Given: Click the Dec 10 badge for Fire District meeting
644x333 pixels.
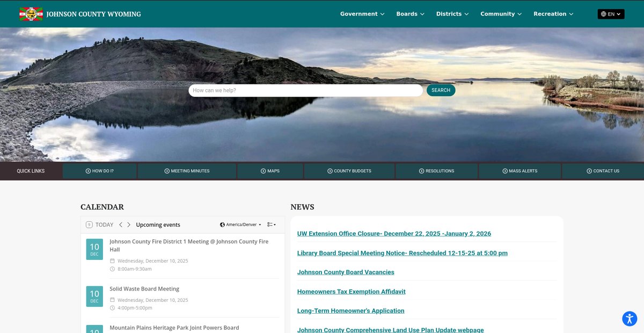Looking at the screenshot, I should (94, 249).
